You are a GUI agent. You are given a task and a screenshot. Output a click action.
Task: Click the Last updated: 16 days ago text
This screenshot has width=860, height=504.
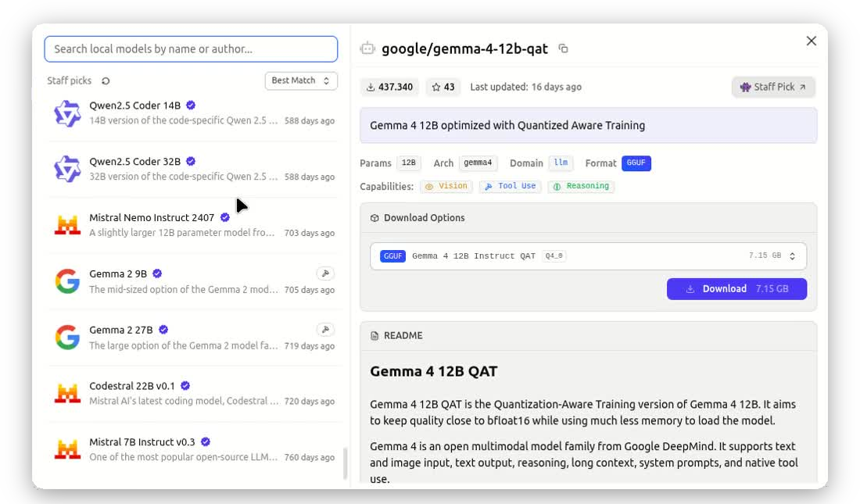525,87
